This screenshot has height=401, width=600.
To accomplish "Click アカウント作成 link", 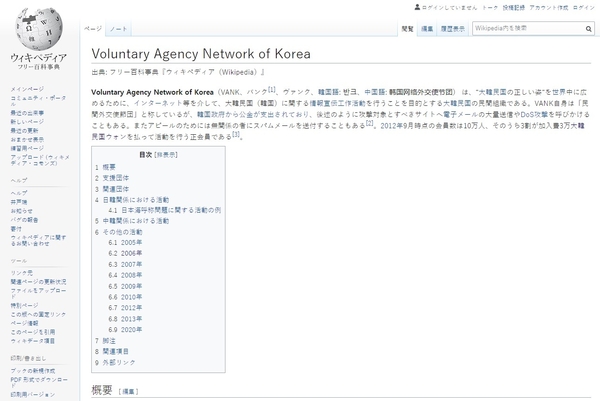I will [548, 8].
